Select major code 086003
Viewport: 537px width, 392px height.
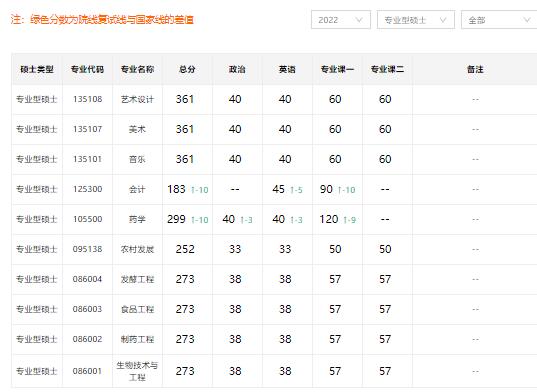(87, 309)
